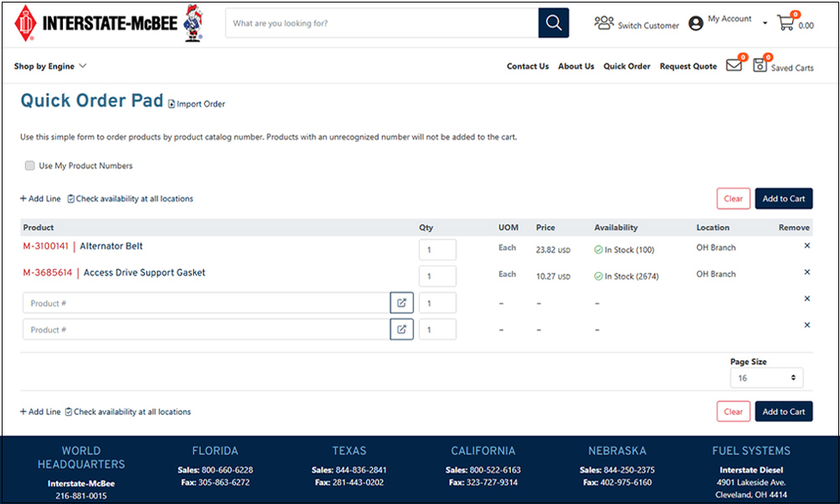This screenshot has height=504, width=840.
Task: Open the messages envelope icon
Action: coord(734,66)
